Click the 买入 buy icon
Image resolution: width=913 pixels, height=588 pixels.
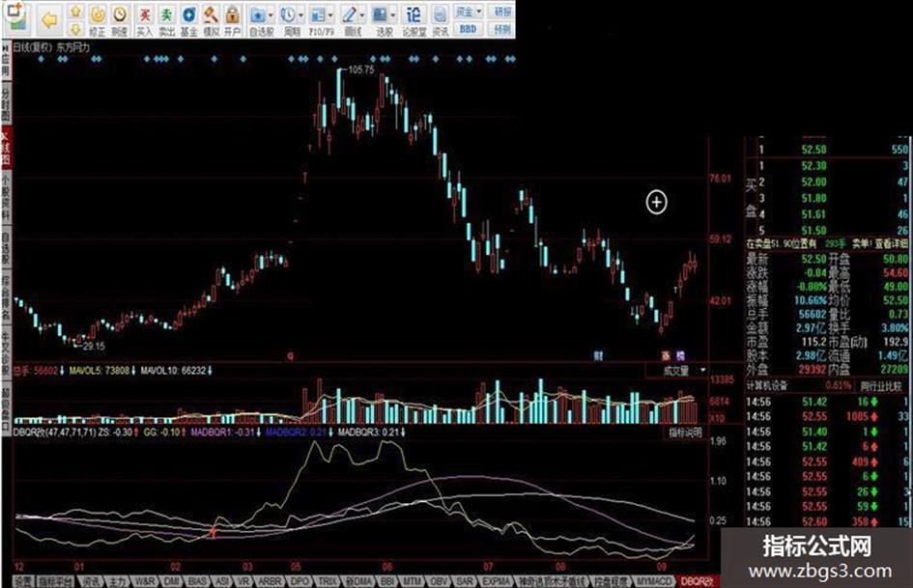[x=144, y=20]
